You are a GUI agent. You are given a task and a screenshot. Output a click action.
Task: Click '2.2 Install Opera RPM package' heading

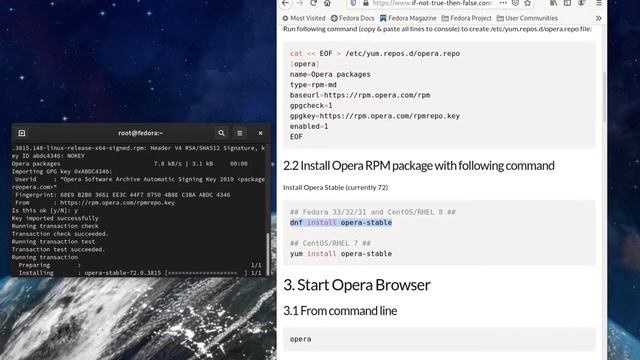click(x=419, y=166)
